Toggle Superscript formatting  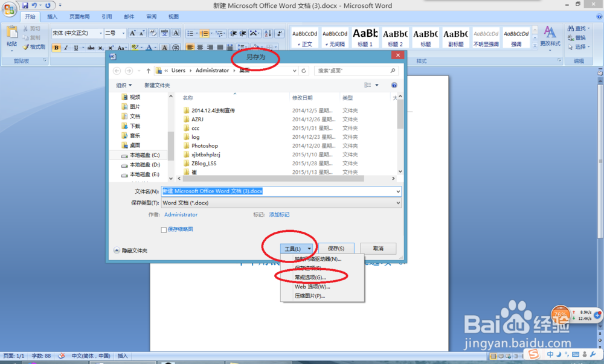(111, 48)
